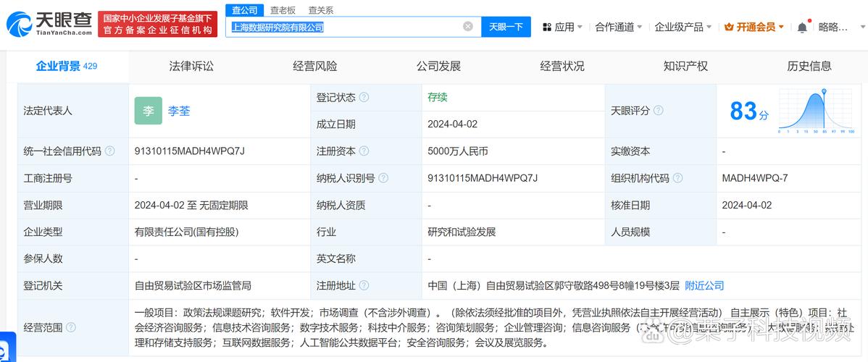The height and width of the screenshot is (362, 868).
Task: Show help for 注册地址 question icon
Action: [x=364, y=285]
